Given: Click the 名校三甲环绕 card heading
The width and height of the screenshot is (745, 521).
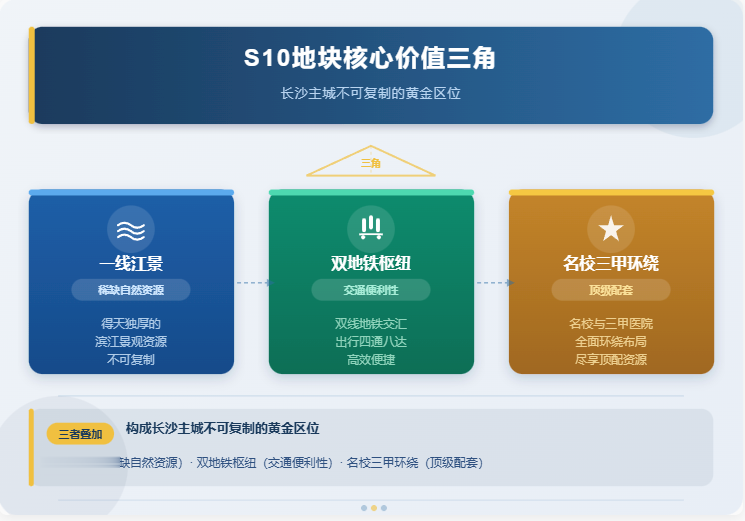Looking at the screenshot, I should [x=611, y=263].
